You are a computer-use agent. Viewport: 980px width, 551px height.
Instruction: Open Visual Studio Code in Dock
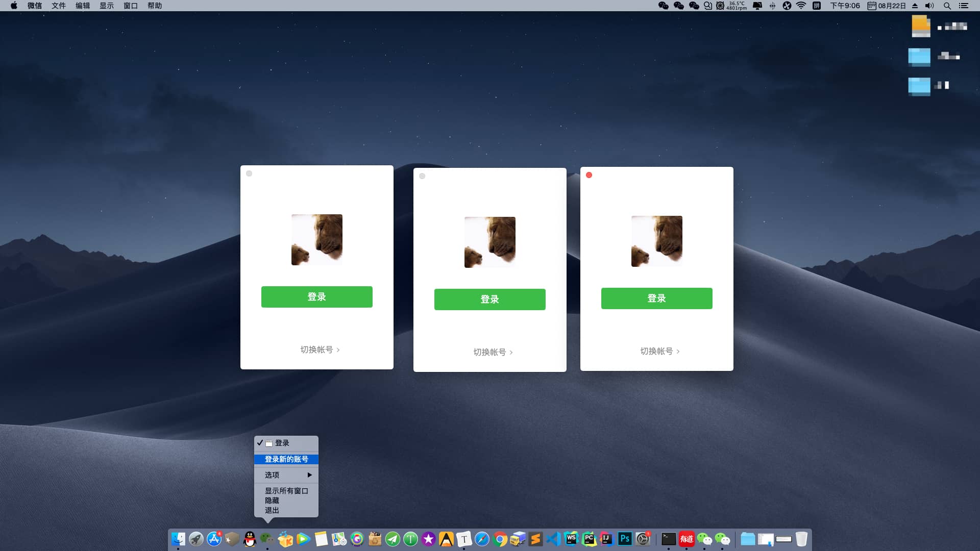tap(553, 539)
